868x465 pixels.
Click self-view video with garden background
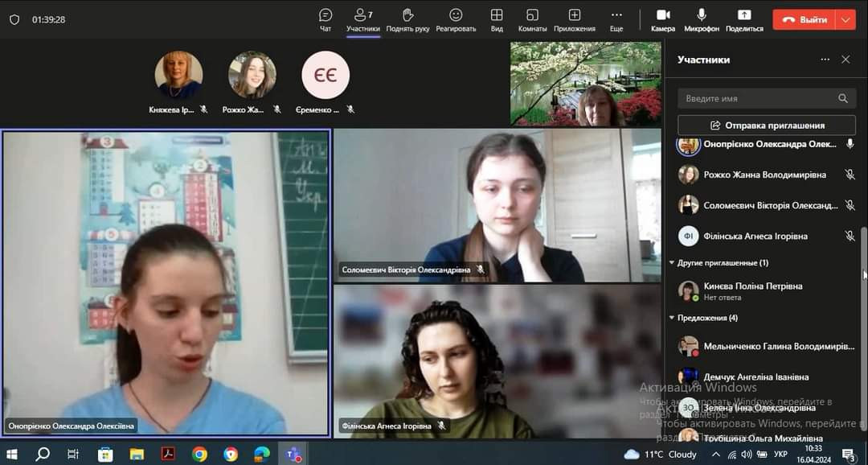click(x=586, y=84)
